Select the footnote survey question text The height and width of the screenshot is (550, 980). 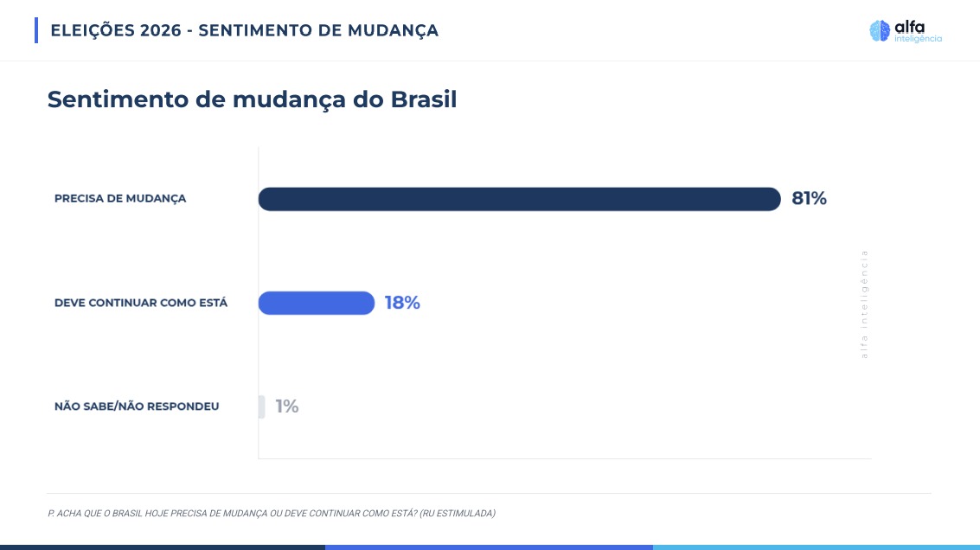(272, 514)
